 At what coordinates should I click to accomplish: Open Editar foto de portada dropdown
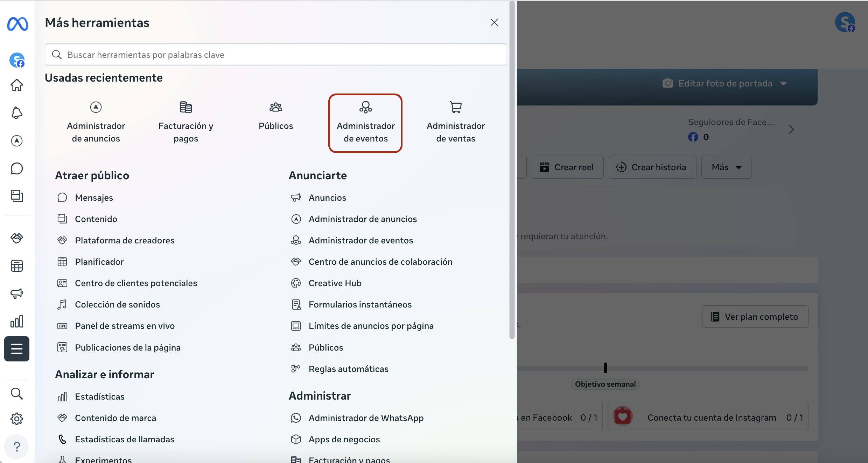[x=724, y=83]
